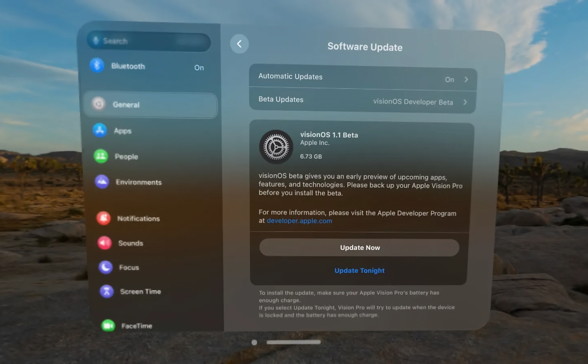588x364 pixels.
Task: Click the red Notifications bell icon
Action: [103, 218]
